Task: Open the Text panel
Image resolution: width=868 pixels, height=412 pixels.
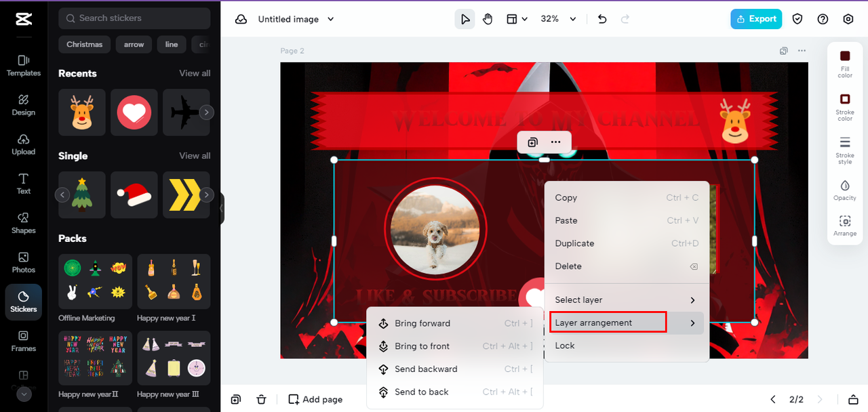Action: point(24,184)
